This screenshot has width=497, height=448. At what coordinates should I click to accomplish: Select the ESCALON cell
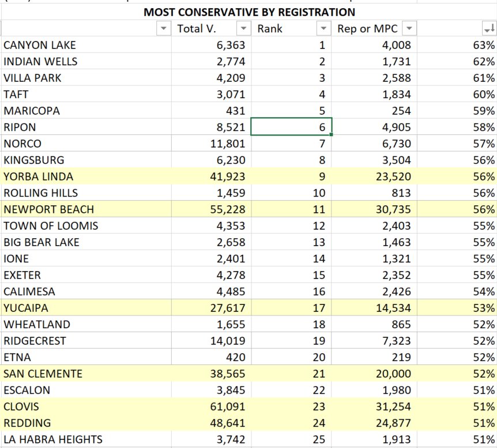coord(86,390)
